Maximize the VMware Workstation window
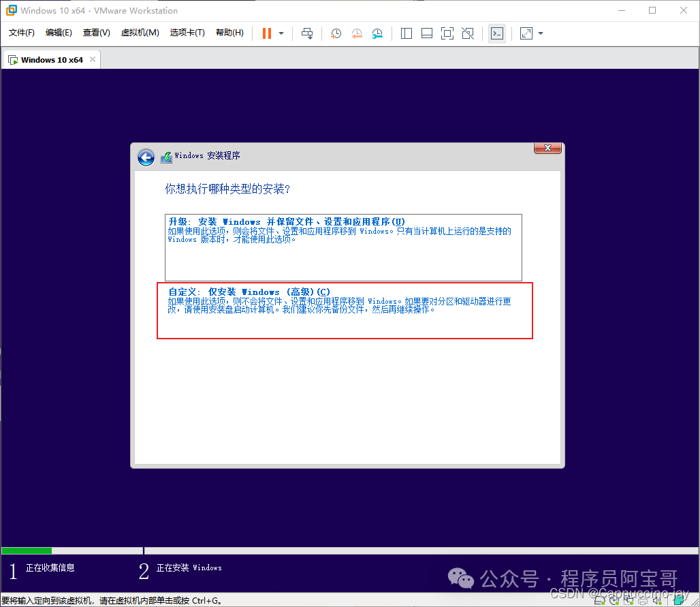The width and height of the screenshot is (700, 607). [x=652, y=10]
